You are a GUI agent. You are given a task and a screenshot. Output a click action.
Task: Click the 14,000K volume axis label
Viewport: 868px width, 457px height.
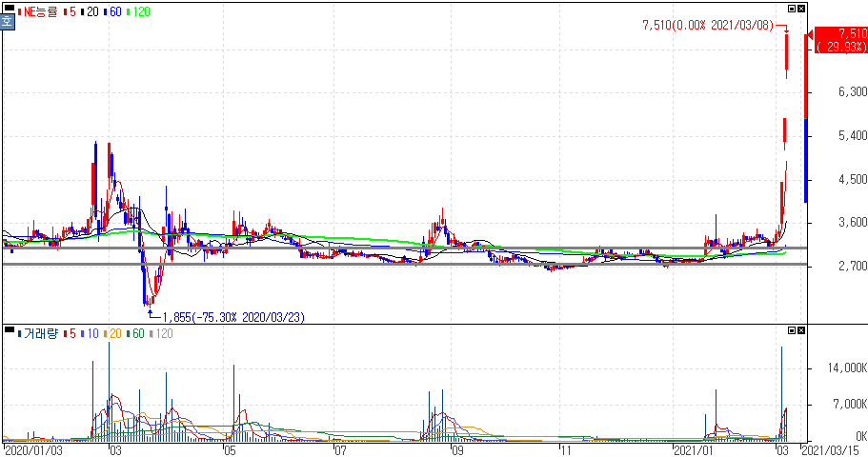[x=847, y=368]
